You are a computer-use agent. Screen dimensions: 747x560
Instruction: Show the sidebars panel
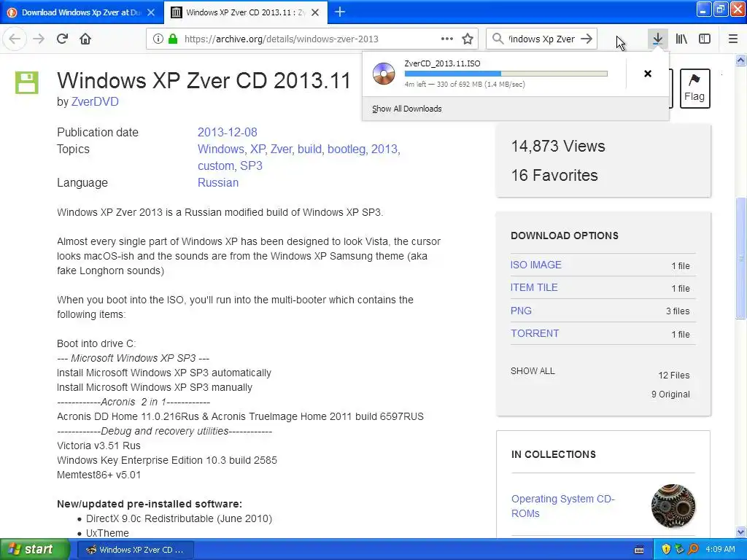tap(705, 39)
